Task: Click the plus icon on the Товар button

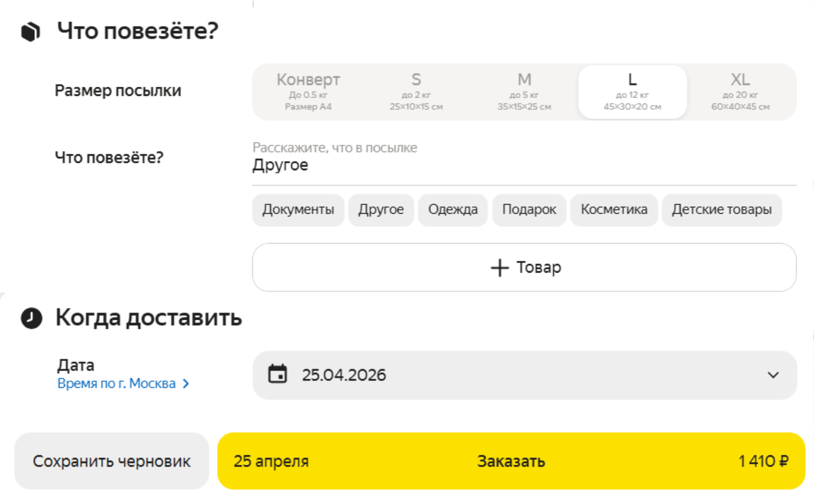Action: click(500, 267)
